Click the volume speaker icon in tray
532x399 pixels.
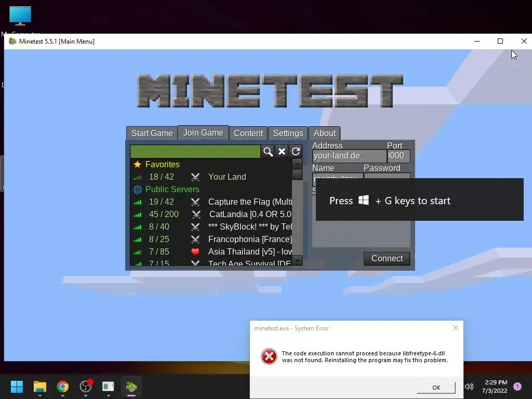pos(469,387)
